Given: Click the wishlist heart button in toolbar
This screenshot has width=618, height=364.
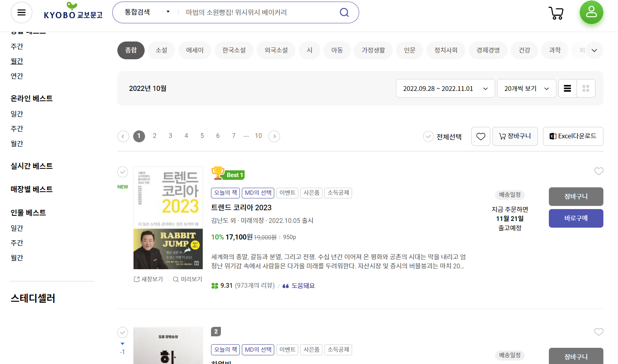Looking at the screenshot, I should 480,136.
